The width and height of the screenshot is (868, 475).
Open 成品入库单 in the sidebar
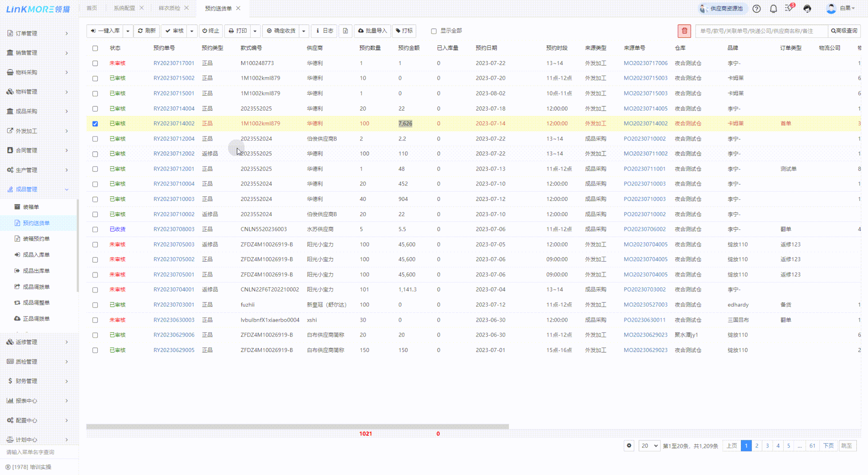click(36, 255)
